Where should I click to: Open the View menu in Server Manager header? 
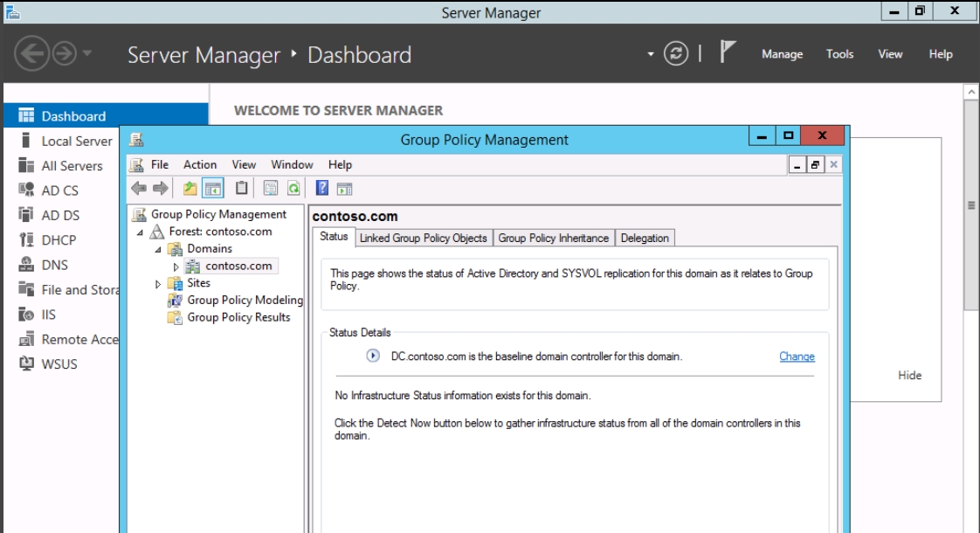pyautogui.click(x=890, y=54)
